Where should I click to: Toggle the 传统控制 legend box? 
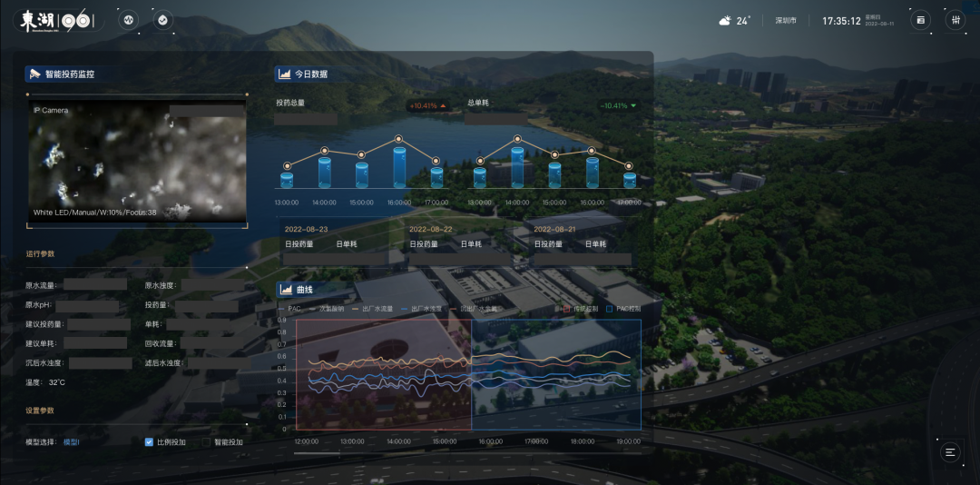[x=568, y=309]
